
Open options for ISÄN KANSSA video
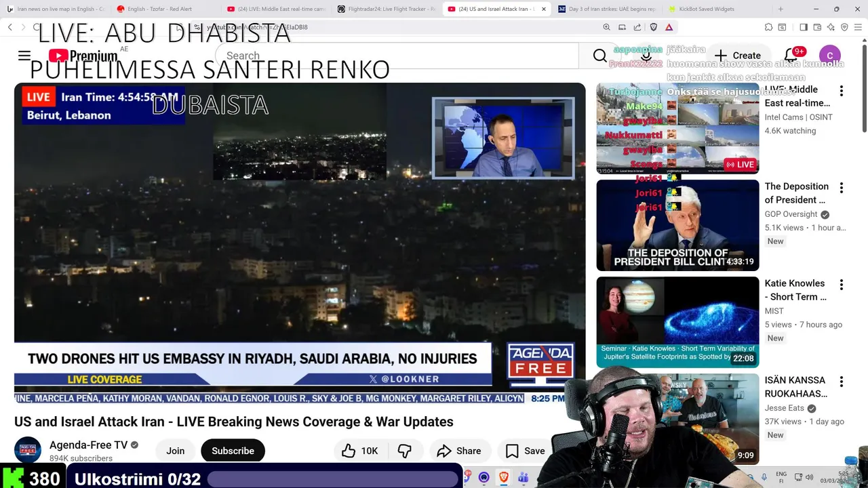[x=841, y=382]
